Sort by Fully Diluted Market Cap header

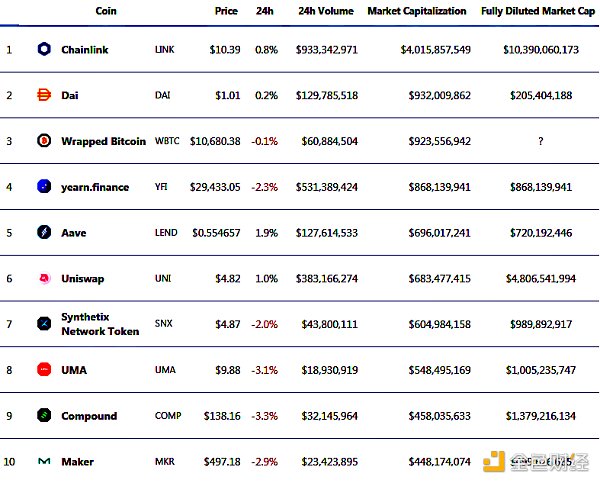540,11
